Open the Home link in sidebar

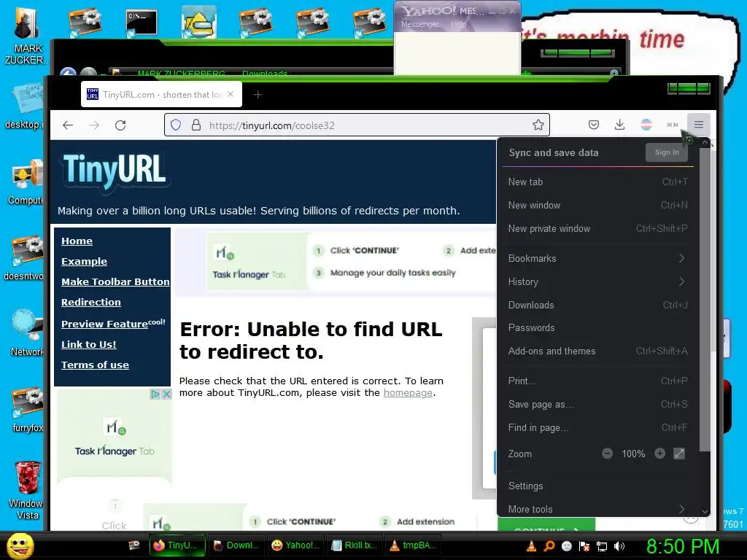77,241
